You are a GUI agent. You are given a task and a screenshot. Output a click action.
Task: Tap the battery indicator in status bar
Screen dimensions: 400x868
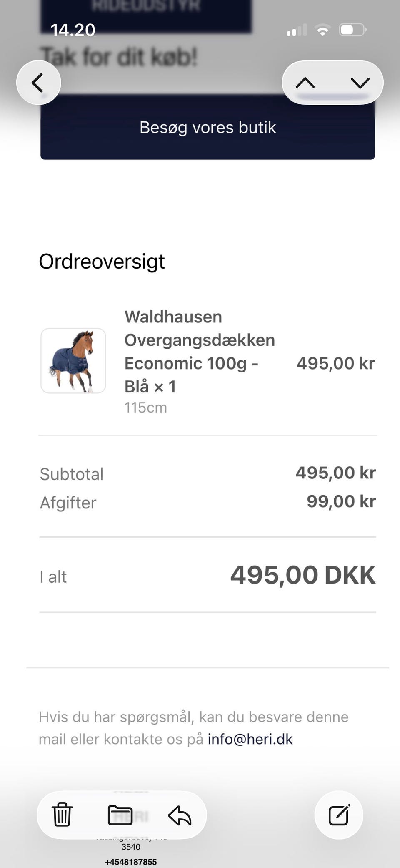[352, 30]
